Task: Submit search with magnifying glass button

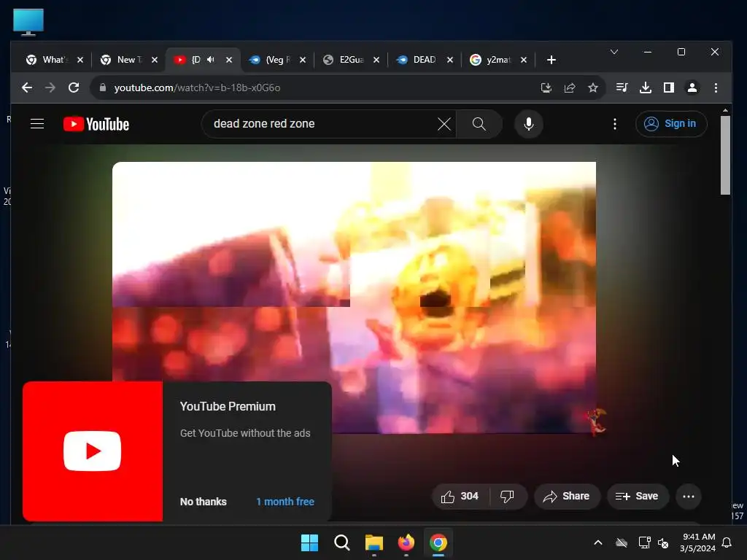Action: (x=479, y=124)
